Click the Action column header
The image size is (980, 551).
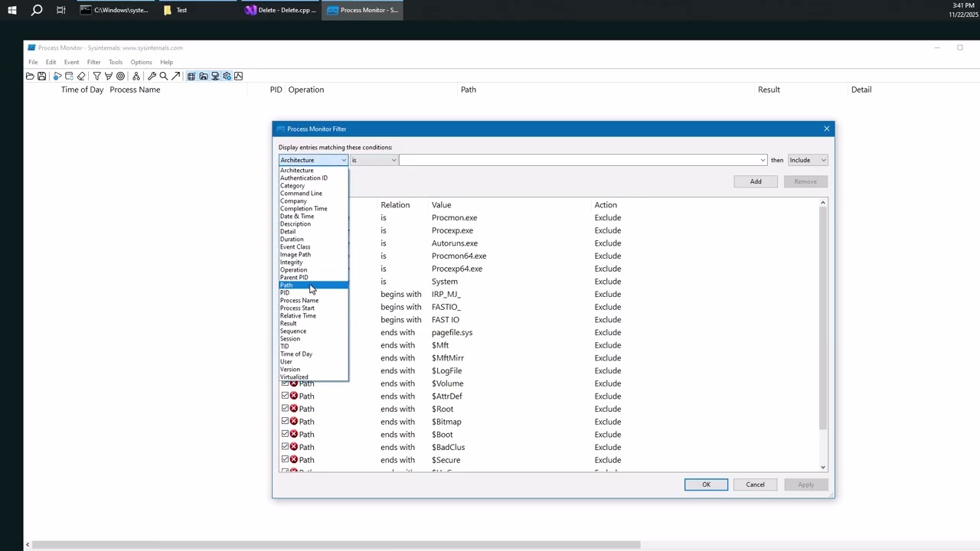pos(606,205)
